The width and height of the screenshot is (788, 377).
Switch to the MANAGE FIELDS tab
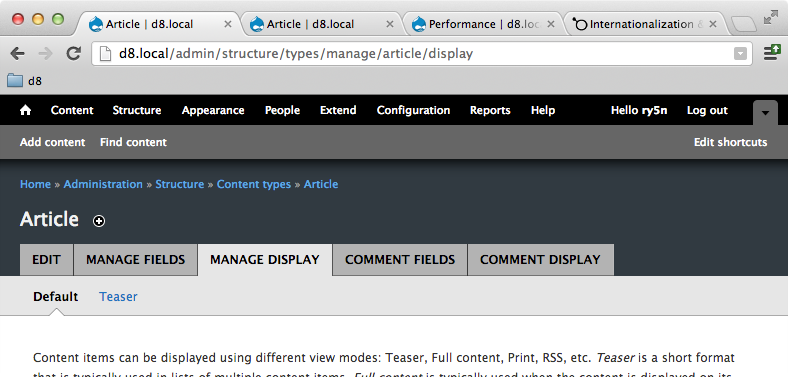(136, 259)
